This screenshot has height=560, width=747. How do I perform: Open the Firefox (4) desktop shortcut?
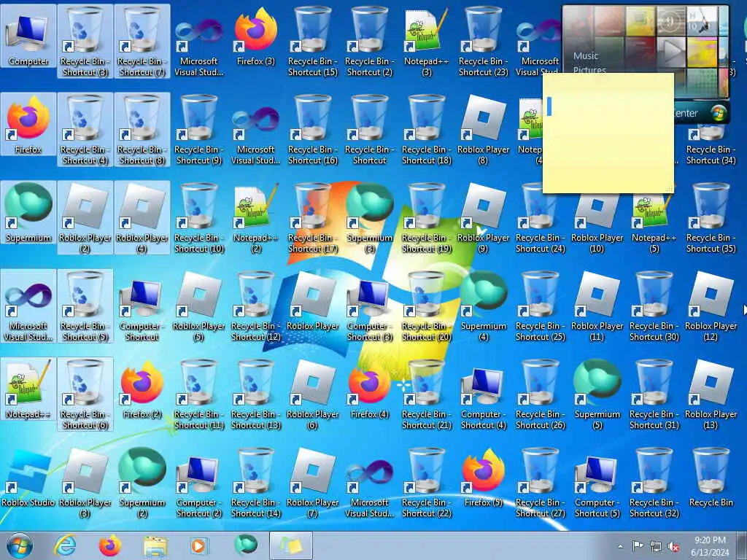(x=369, y=389)
